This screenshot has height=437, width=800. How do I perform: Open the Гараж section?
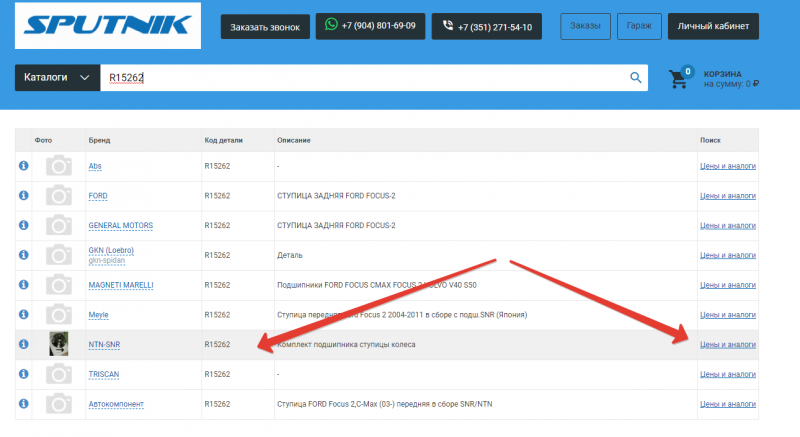click(x=639, y=26)
